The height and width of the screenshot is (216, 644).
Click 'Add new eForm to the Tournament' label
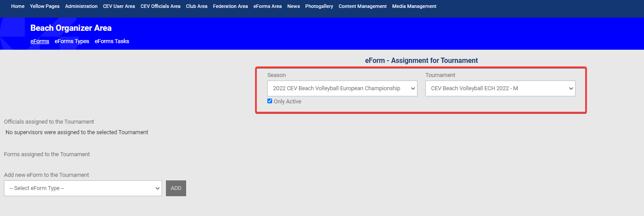(x=47, y=175)
